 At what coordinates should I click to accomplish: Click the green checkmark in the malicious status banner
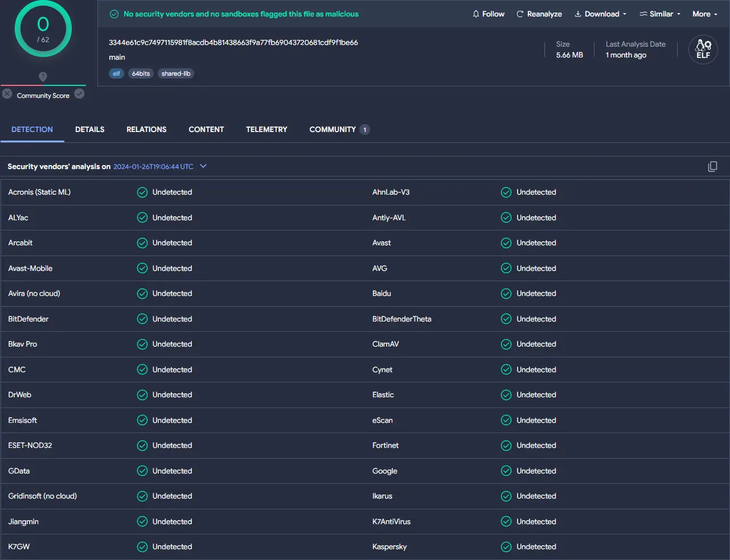tap(113, 13)
